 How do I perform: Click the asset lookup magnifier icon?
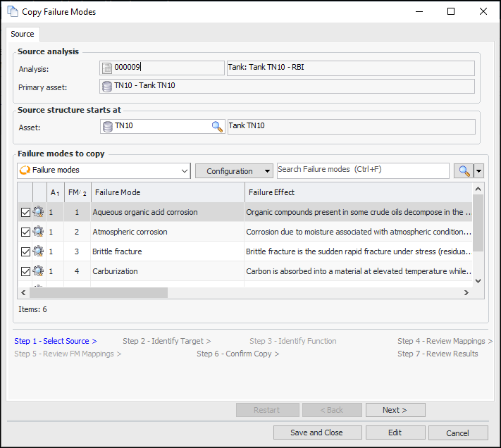coord(218,126)
